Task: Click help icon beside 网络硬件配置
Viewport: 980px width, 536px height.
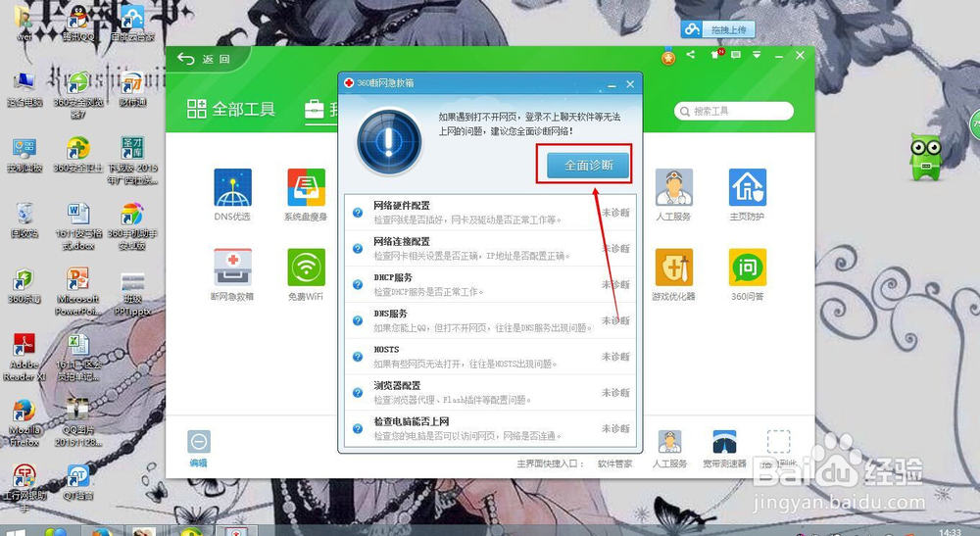Action: [358, 213]
